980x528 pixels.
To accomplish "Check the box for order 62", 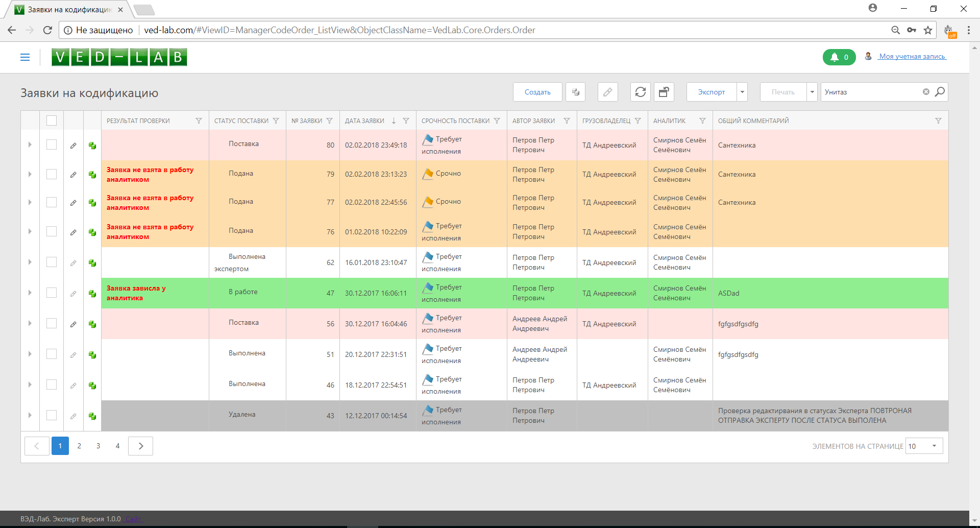I will coord(52,262).
